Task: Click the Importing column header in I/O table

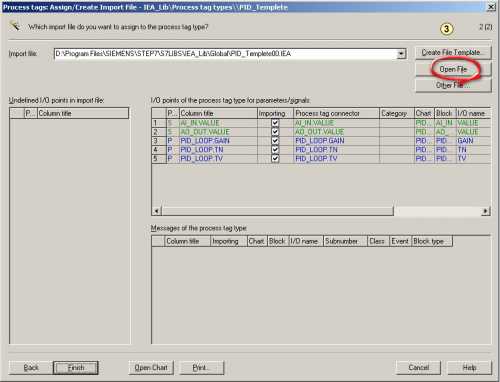Action: [x=275, y=113]
